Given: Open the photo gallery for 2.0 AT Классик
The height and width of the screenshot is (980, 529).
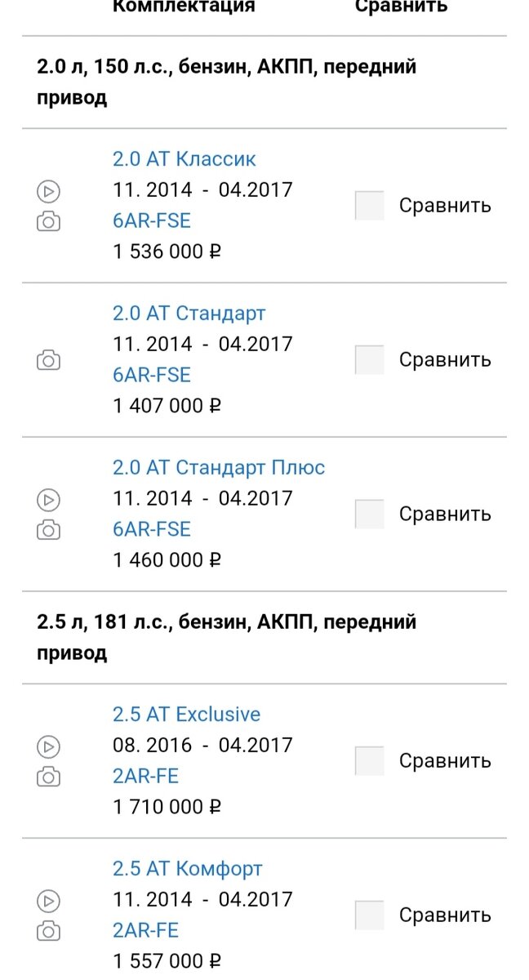Looking at the screenshot, I should [48, 220].
